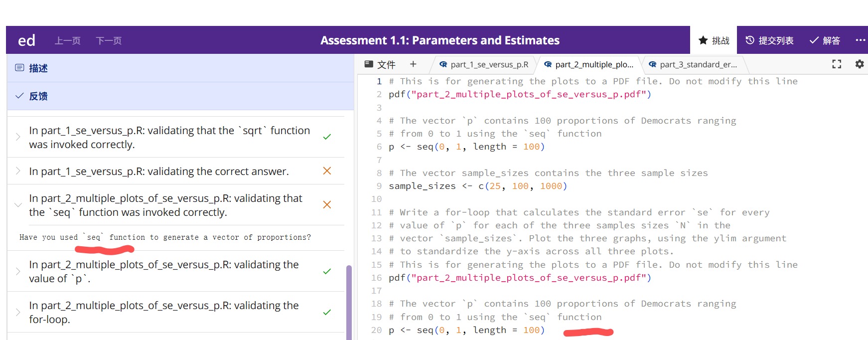Expand part_2 validating the for-loop row
The height and width of the screenshot is (340, 868).
[176, 312]
